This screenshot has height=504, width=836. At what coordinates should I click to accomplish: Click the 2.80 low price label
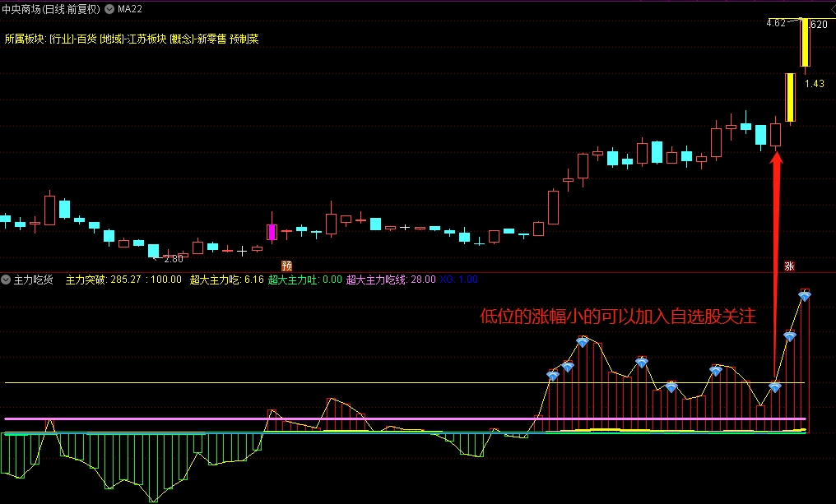[x=174, y=259]
